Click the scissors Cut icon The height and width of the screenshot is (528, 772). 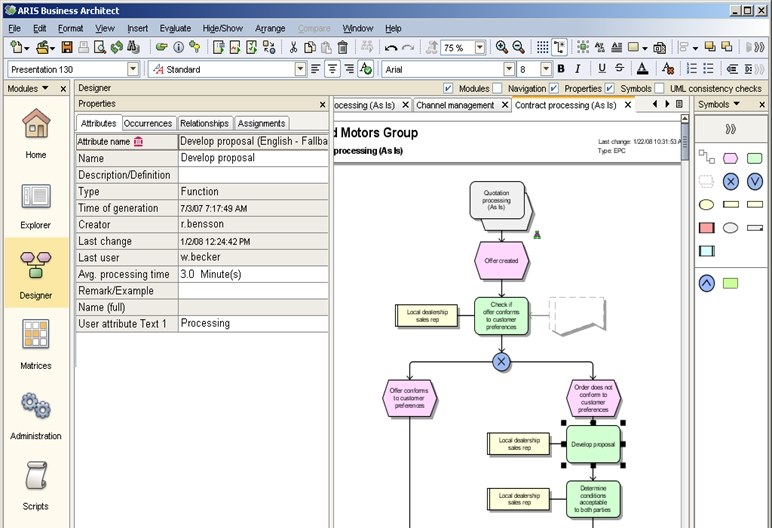click(293, 47)
